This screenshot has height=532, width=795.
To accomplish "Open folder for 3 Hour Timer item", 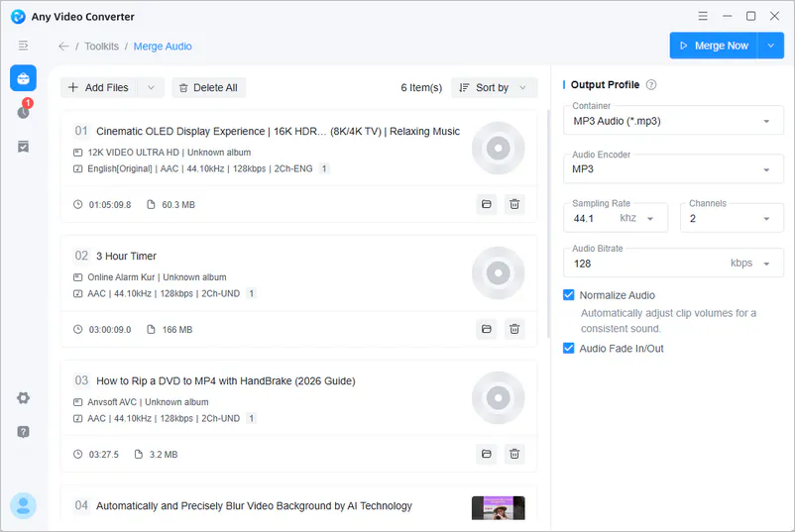I will [487, 329].
